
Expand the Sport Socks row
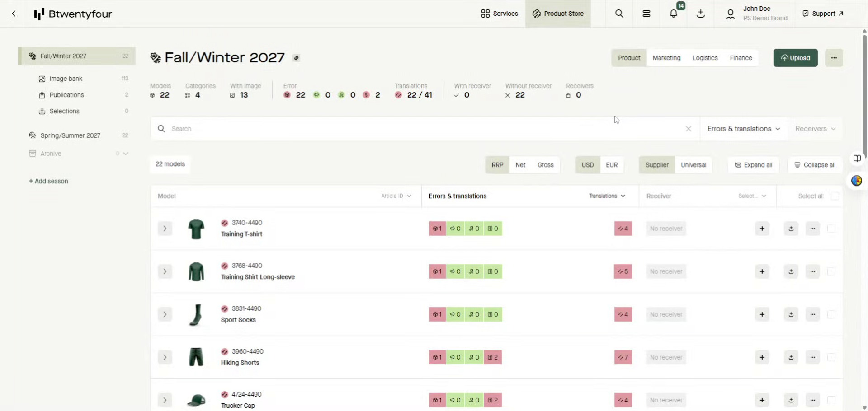pos(165,314)
